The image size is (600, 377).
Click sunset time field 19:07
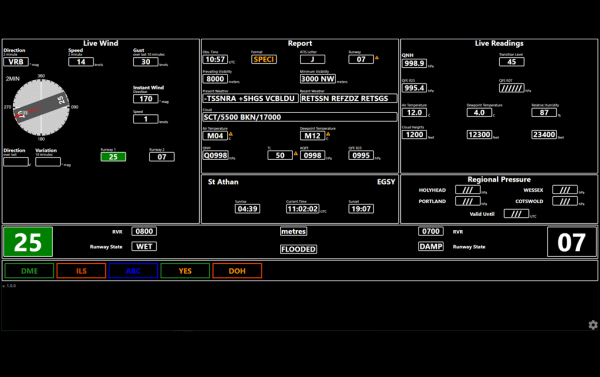coord(361,209)
